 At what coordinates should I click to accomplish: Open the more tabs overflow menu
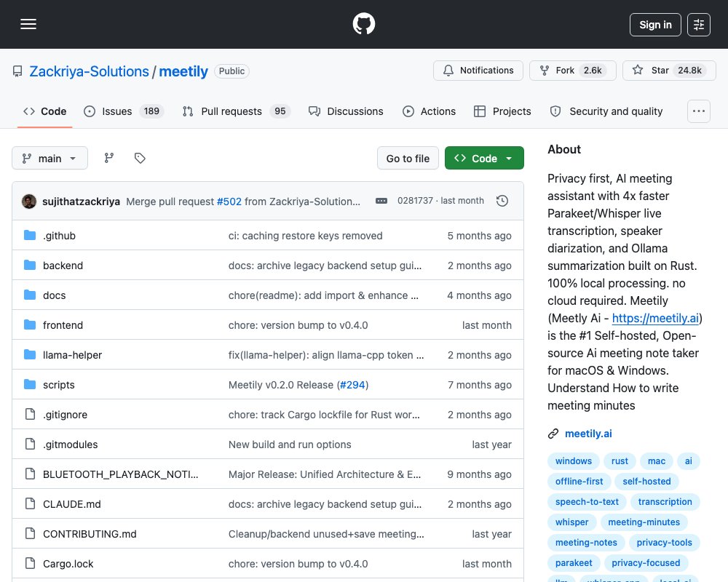coord(698,111)
